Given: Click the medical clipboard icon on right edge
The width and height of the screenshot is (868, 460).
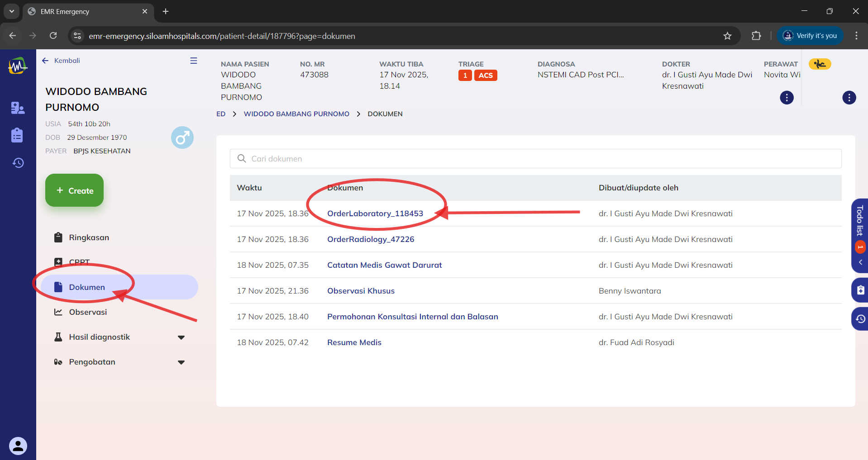Looking at the screenshot, I should (x=860, y=290).
